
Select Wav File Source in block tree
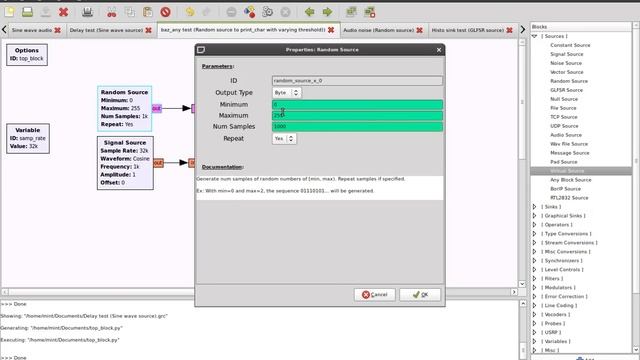point(569,144)
